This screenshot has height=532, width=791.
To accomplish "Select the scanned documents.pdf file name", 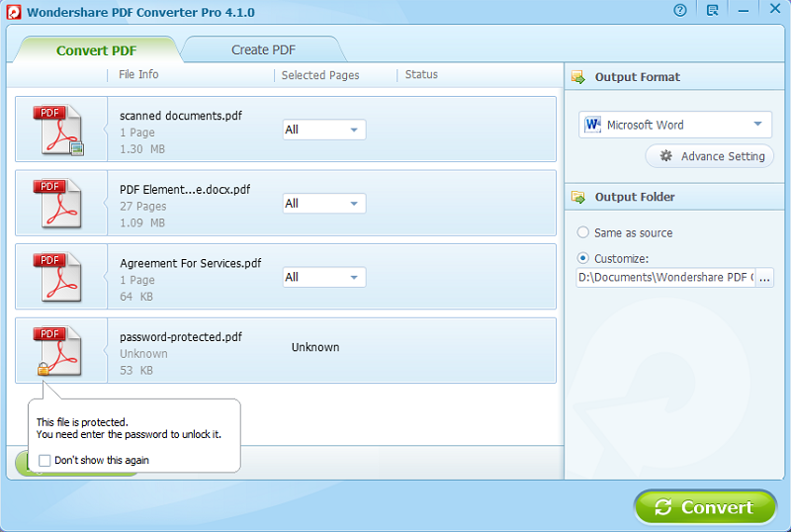I will [x=181, y=116].
